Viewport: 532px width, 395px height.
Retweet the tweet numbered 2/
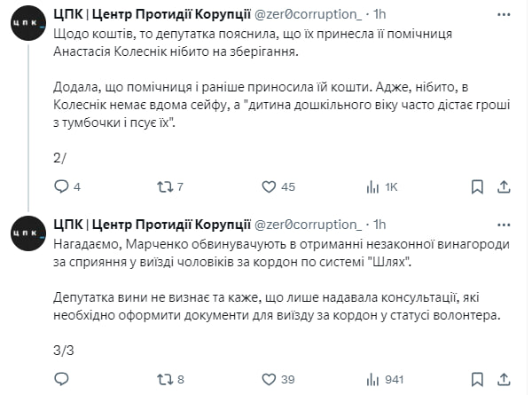click(x=163, y=186)
